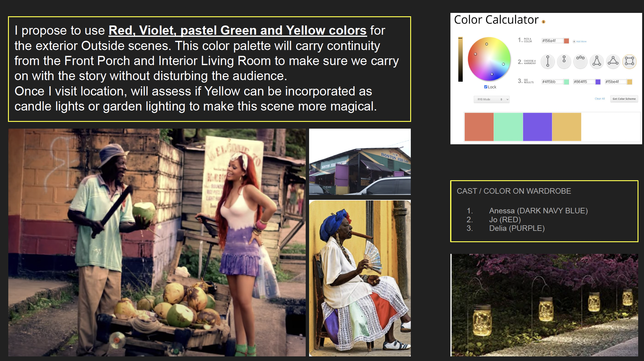The image size is (644, 361).
Task: Select the tetradic square harmony icon
Action: pos(629,61)
